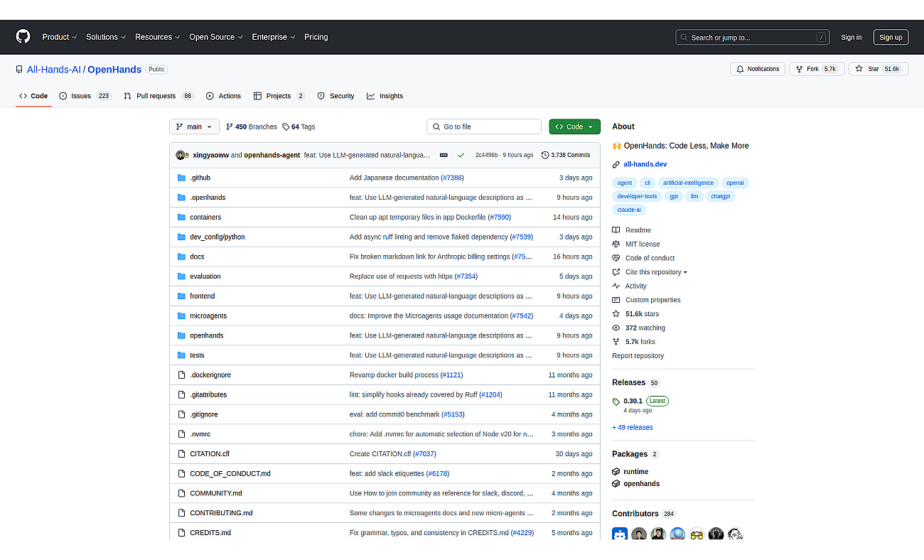The image size is (924, 560).
Task: Expand the Enterprise menu
Action: pyautogui.click(x=274, y=37)
